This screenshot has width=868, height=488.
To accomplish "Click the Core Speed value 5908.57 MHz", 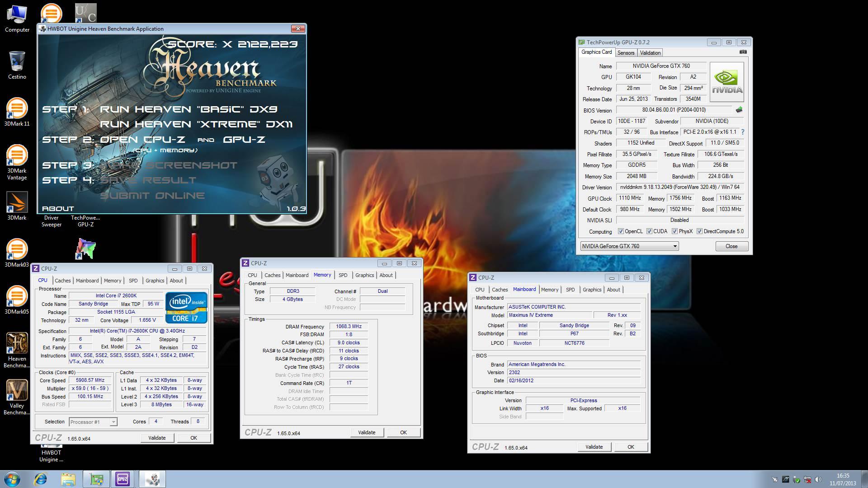I will click(x=90, y=380).
